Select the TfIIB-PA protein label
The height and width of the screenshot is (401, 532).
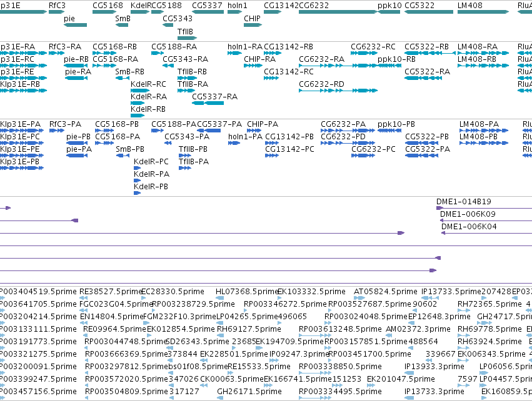[193, 162]
